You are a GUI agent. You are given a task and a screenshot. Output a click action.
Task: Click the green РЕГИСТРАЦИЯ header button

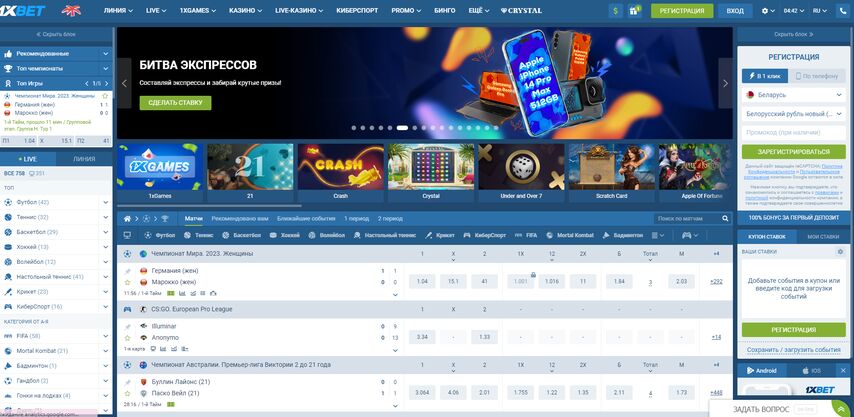682,10
